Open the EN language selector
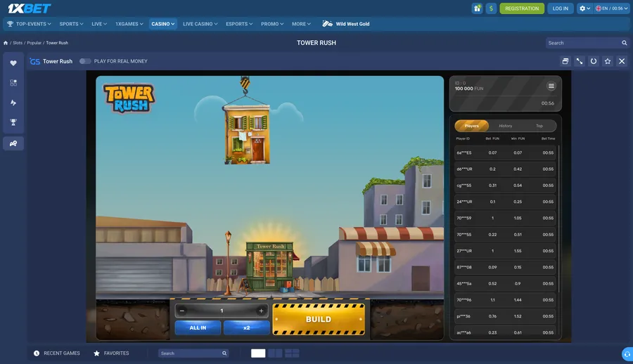 tap(612, 8)
